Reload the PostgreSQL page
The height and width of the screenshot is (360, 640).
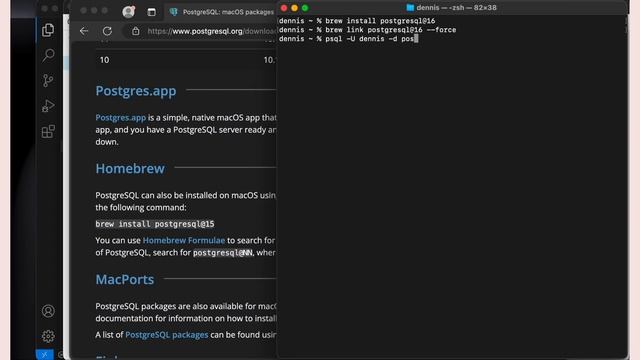107,31
